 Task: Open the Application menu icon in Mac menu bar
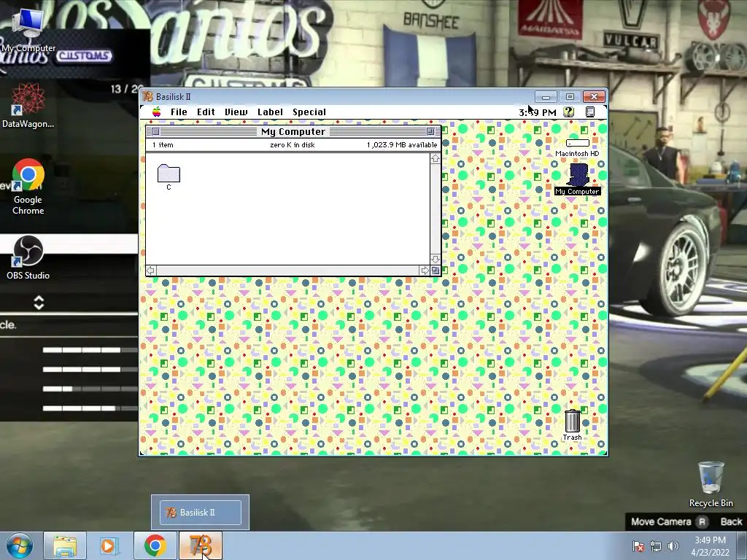[589, 112]
